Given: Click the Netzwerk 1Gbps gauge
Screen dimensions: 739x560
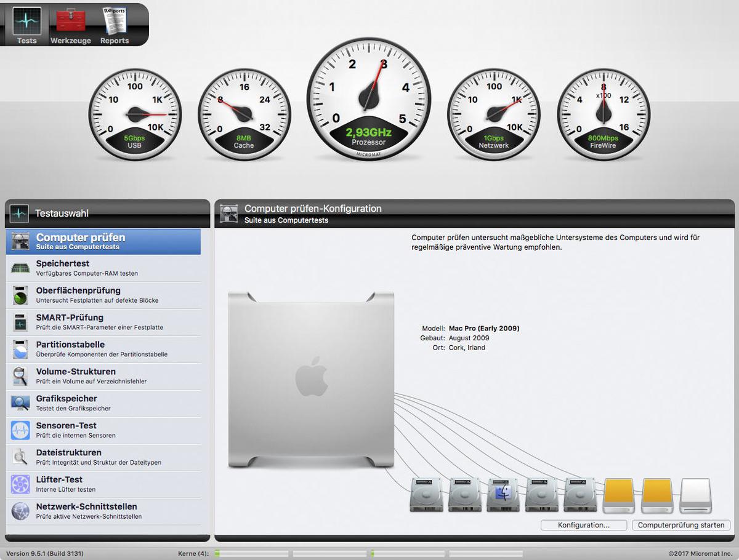Looking at the screenshot, I should pos(494,114).
